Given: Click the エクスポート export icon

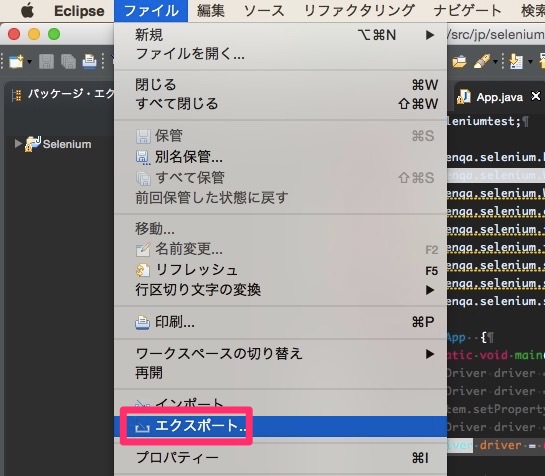Looking at the screenshot, I should point(143,427).
